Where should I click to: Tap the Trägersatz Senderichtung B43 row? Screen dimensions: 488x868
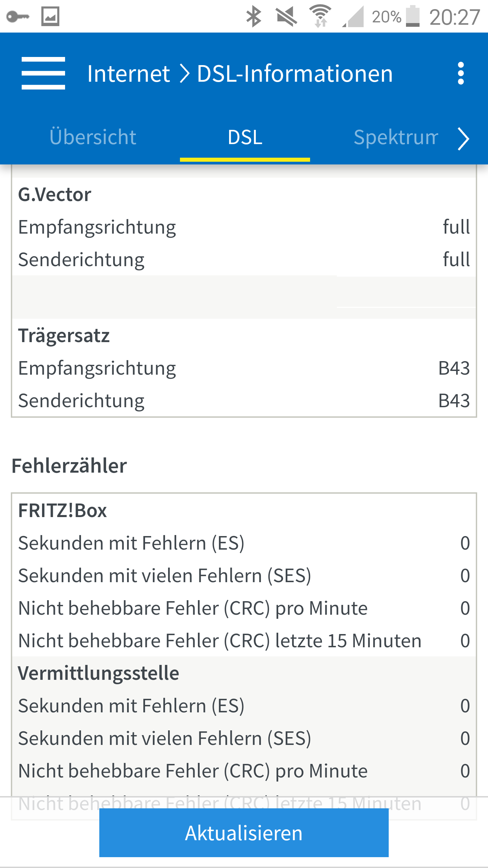[x=244, y=400]
